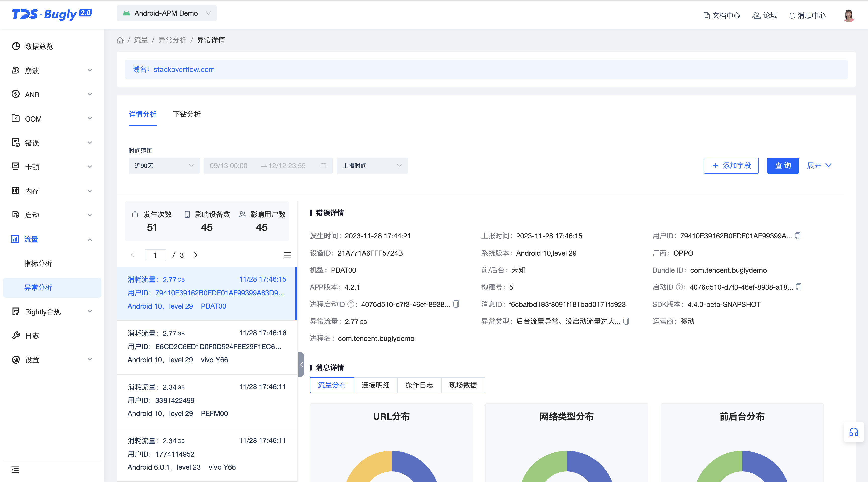Select the 流量分布 tab
Viewport: 868px width, 482px height.
point(332,385)
